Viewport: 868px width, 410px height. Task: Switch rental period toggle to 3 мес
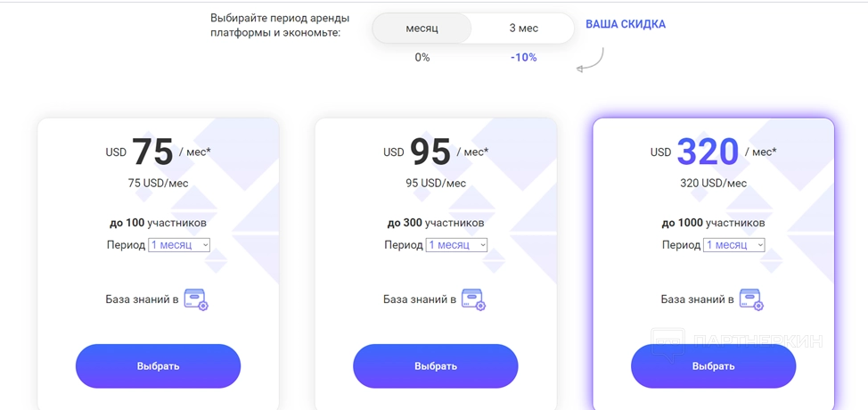(524, 29)
